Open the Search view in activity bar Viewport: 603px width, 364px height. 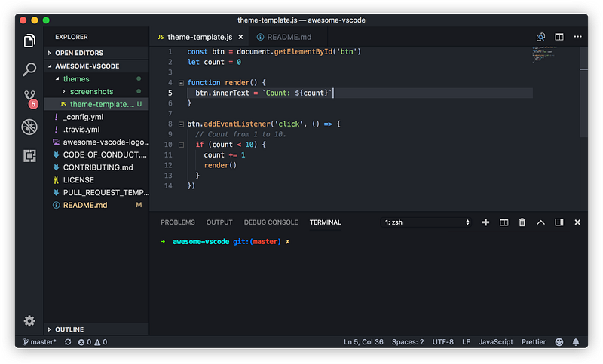[x=29, y=69]
